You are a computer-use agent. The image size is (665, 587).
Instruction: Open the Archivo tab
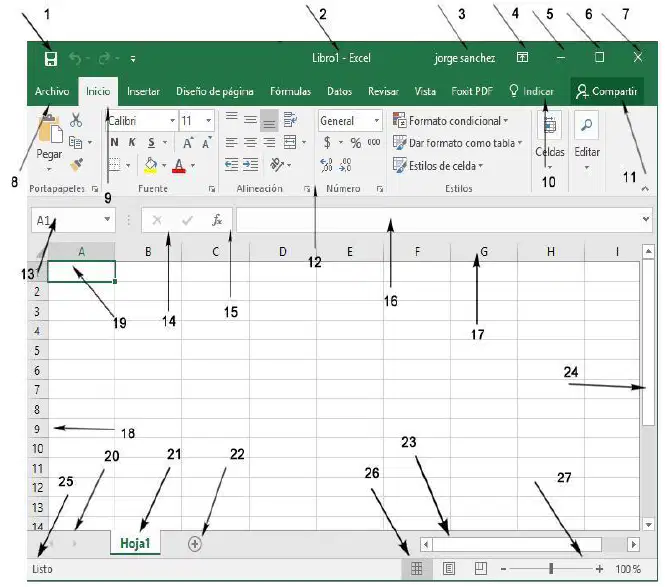[x=52, y=91]
